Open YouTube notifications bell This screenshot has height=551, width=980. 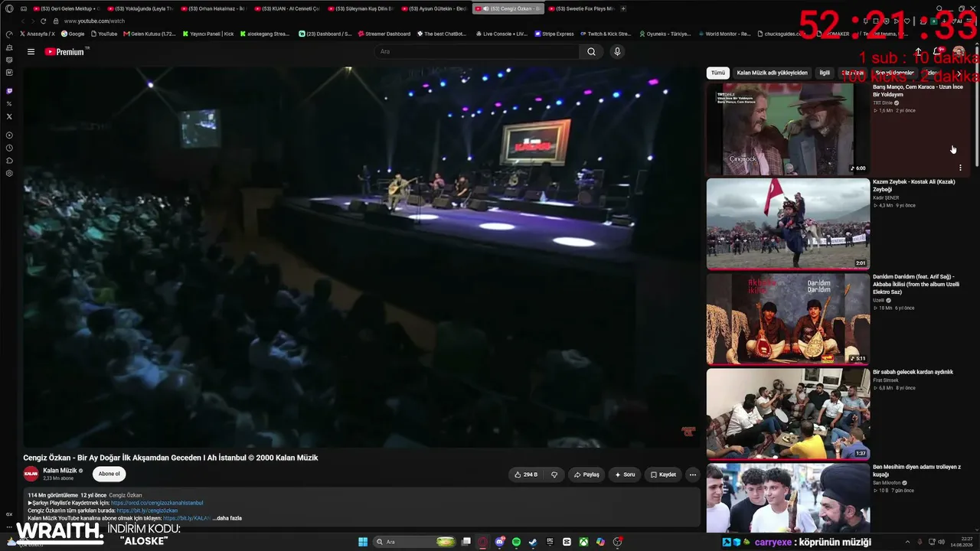tap(937, 52)
